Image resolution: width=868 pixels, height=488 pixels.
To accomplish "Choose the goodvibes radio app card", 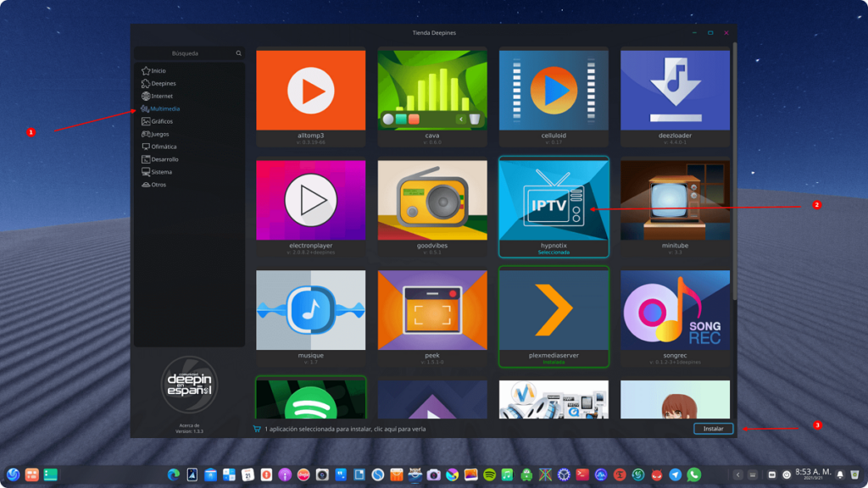I will tap(432, 208).
